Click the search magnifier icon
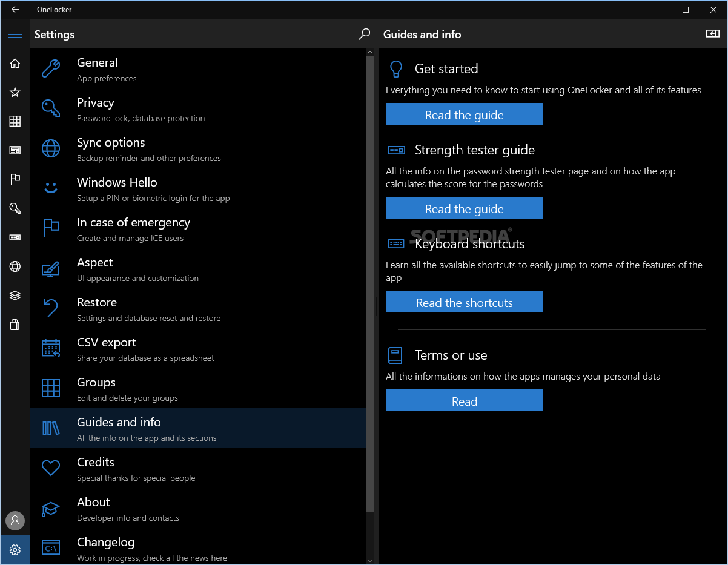This screenshot has width=728, height=565. [x=364, y=35]
